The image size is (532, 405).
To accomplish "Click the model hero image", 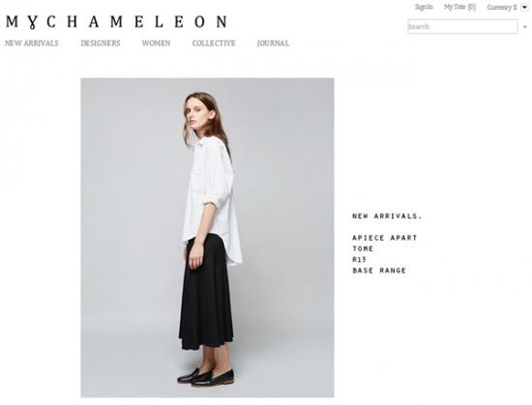I will (207, 238).
